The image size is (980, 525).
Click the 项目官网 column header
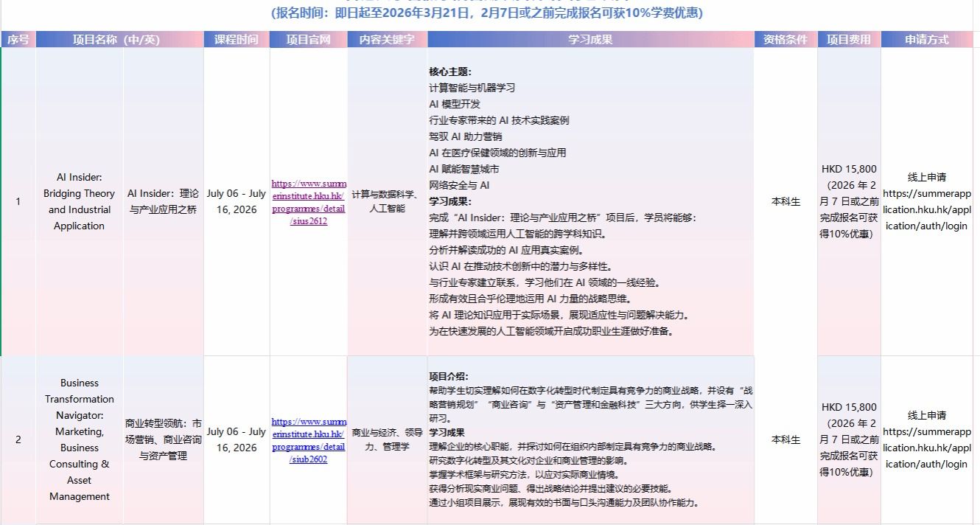pos(308,40)
